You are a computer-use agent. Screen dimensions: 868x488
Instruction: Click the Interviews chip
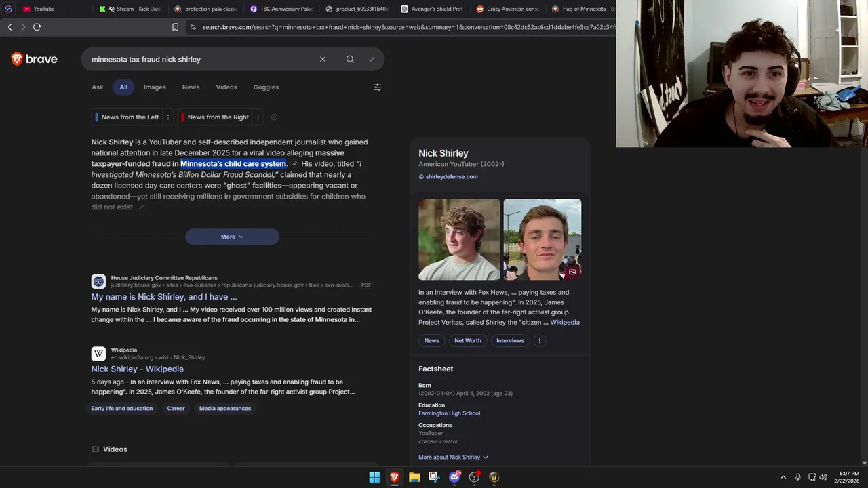pyautogui.click(x=510, y=341)
